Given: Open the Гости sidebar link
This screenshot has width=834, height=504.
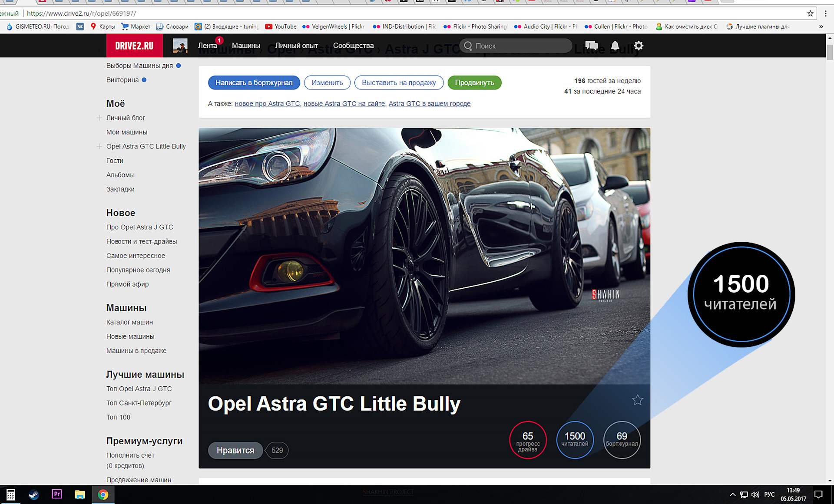Looking at the screenshot, I should click(x=115, y=161).
